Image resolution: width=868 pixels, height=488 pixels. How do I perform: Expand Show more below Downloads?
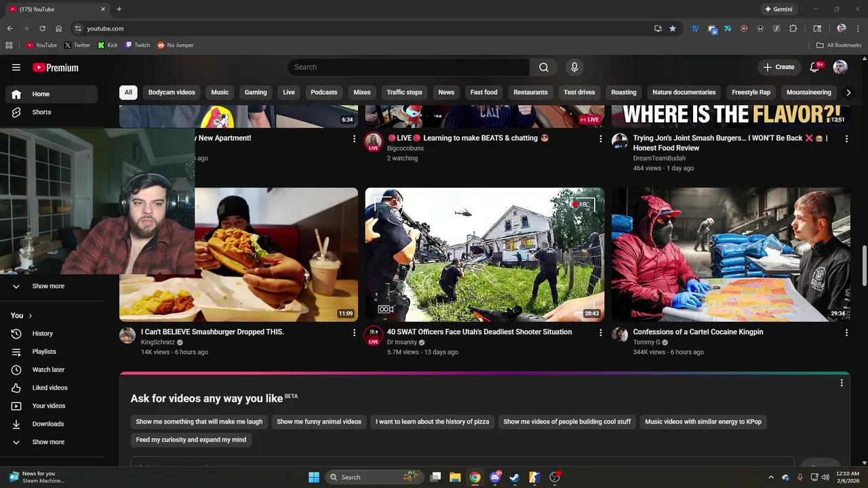point(52,442)
